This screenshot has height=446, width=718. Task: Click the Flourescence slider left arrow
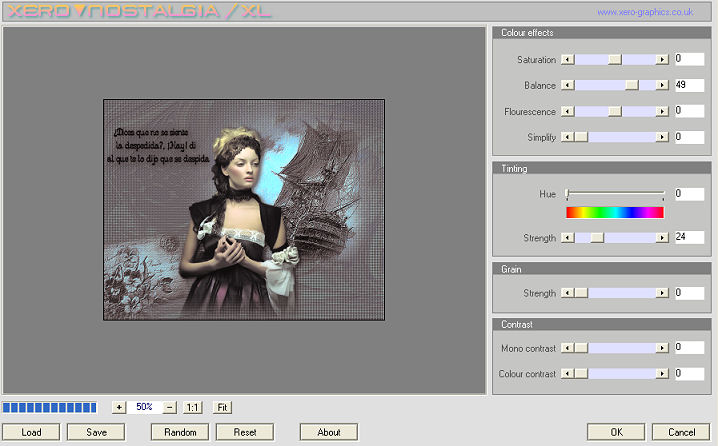(x=568, y=111)
